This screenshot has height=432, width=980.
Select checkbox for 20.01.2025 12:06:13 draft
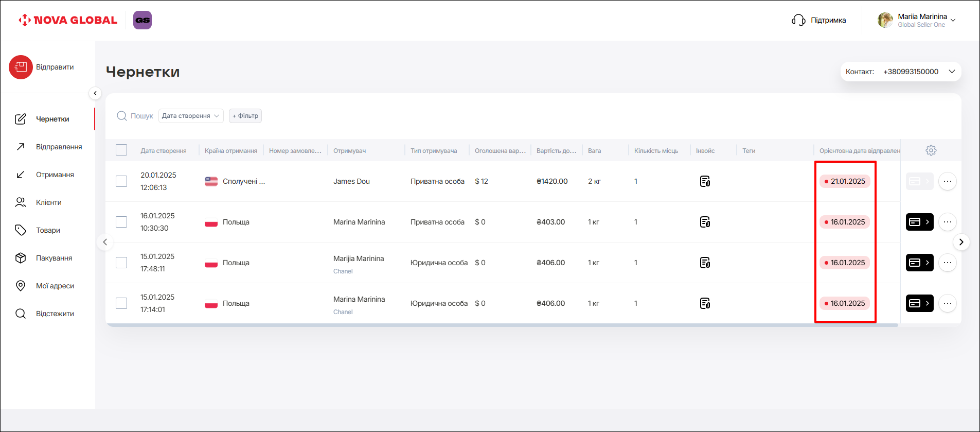coord(121,181)
